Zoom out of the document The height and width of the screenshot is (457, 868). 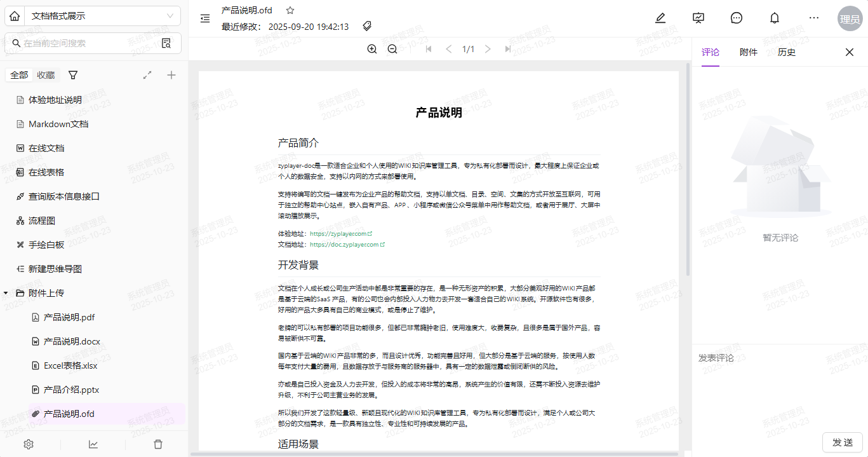392,49
